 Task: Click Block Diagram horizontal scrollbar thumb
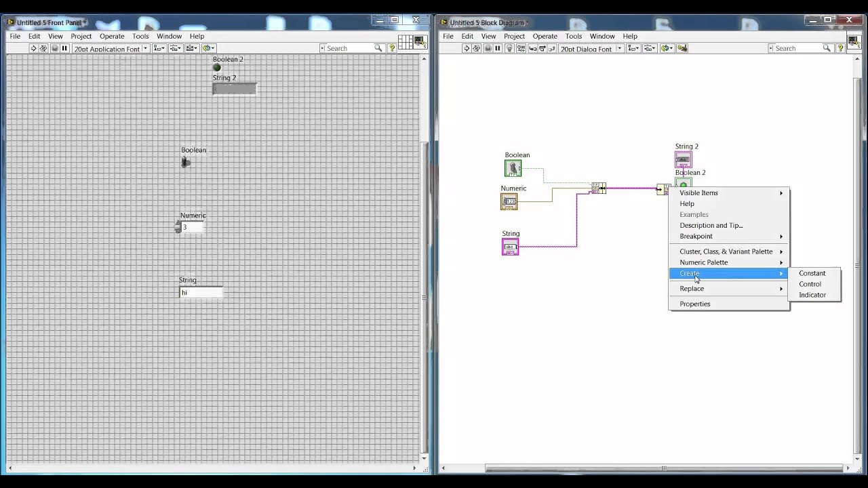click(663, 468)
